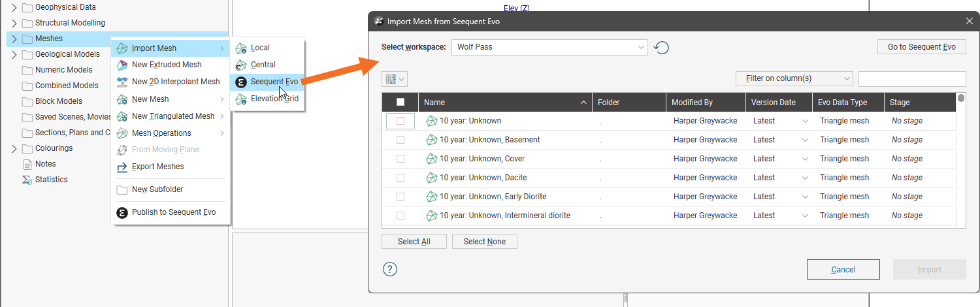Click the Publish to Seequent Evo icon

[x=122, y=212]
